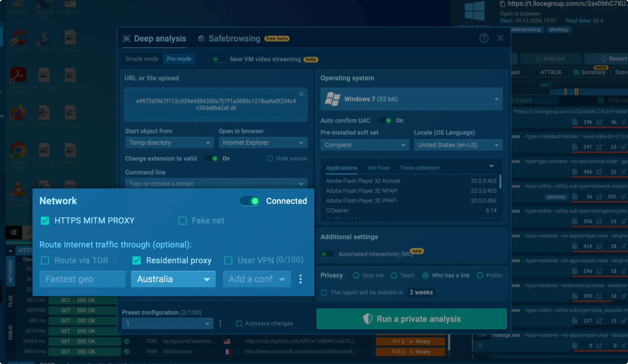This screenshot has width=628, height=364.
Task: Uncheck HTTPS MITM PROXY checkbox
Action: pyautogui.click(x=45, y=221)
